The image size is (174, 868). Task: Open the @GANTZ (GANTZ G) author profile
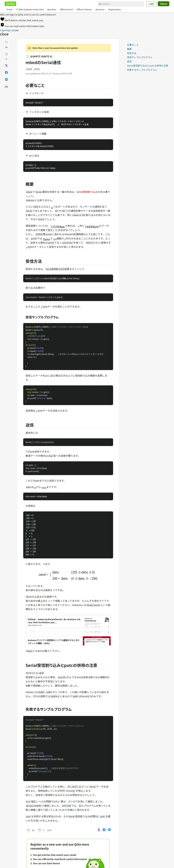(41, 57)
